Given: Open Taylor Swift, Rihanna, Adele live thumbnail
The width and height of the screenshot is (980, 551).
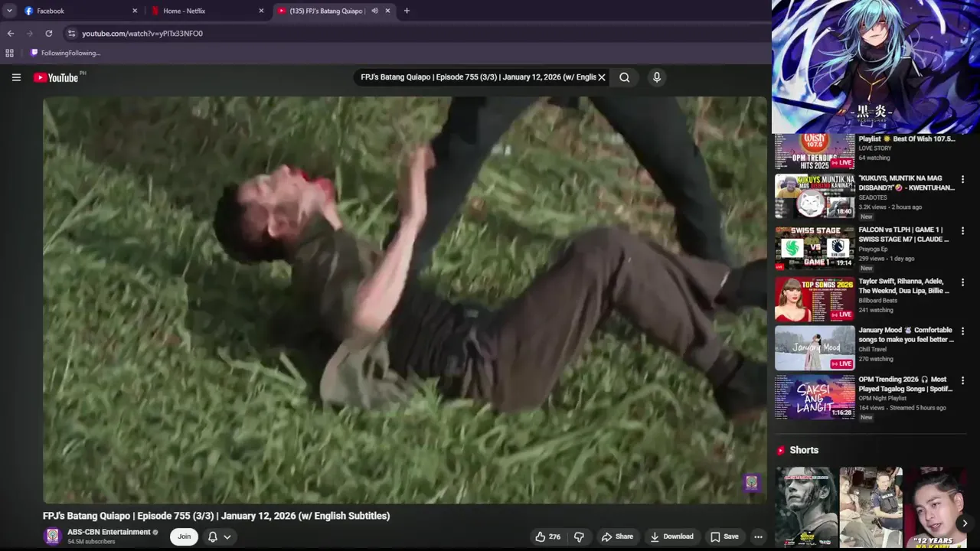Looking at the screenshot, I should coord(815,298).
